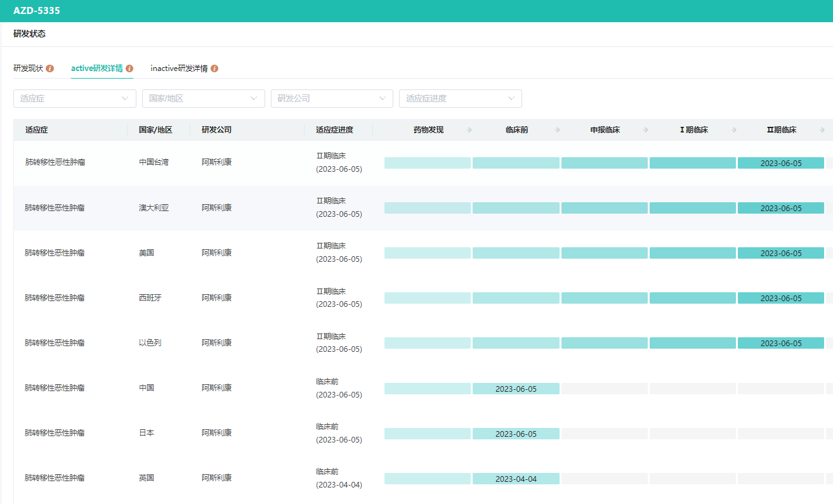Screen dimensions: 833x504
Task: Click info icon beside 研发现状 tab
Action: (50, 68)
